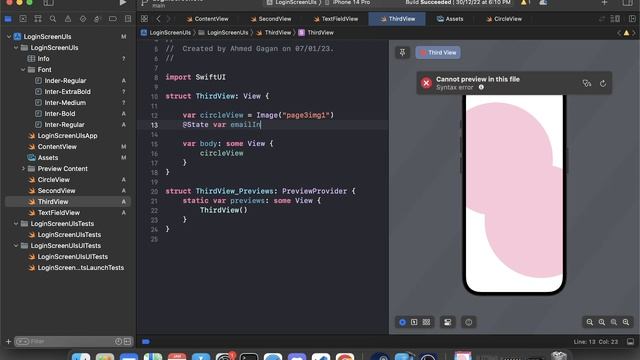Toggle the debug area button in status bar
This screenshot has width=640, height=360.
point(631,341)
